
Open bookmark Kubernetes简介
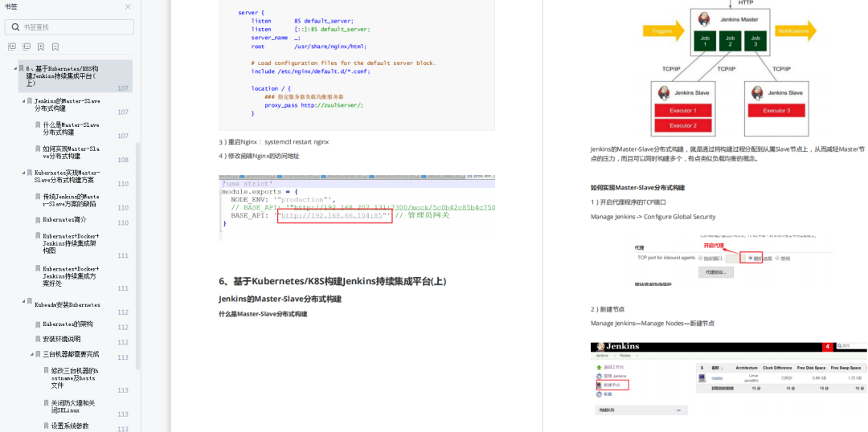64,219
